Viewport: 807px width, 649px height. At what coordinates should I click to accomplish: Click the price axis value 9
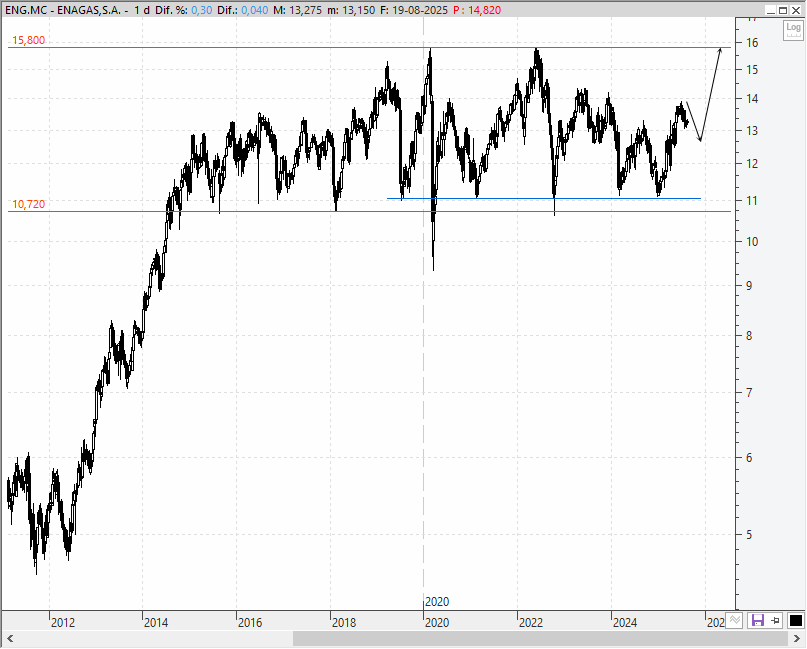point(749,286)
